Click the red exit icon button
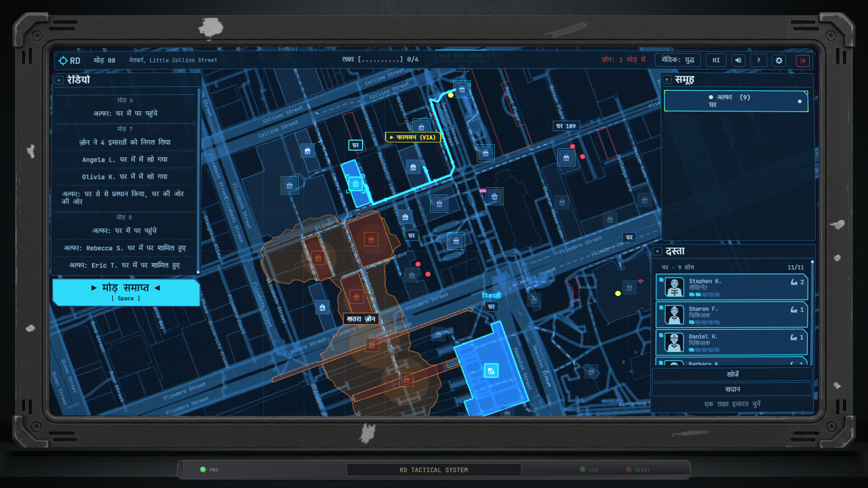Viewport: 868px width, 488px height. point(803,61)
